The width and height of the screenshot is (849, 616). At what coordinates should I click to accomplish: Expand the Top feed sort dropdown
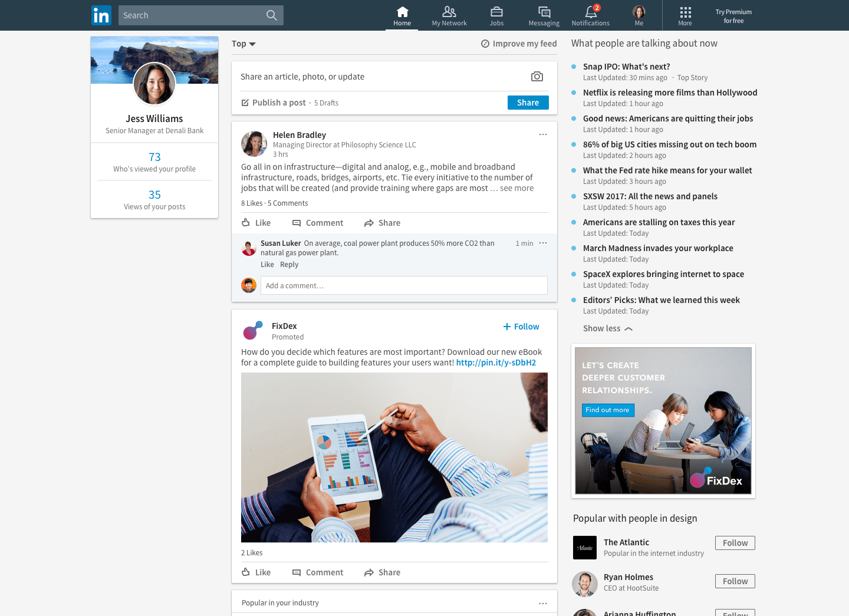coord(243,44)
